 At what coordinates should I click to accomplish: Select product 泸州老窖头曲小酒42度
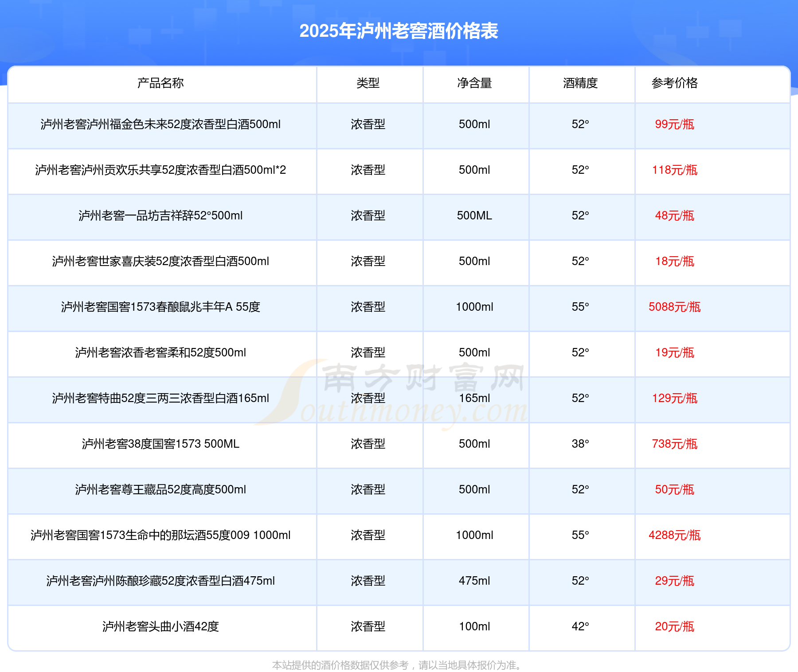pyautogui.click(x=160, y=626)
